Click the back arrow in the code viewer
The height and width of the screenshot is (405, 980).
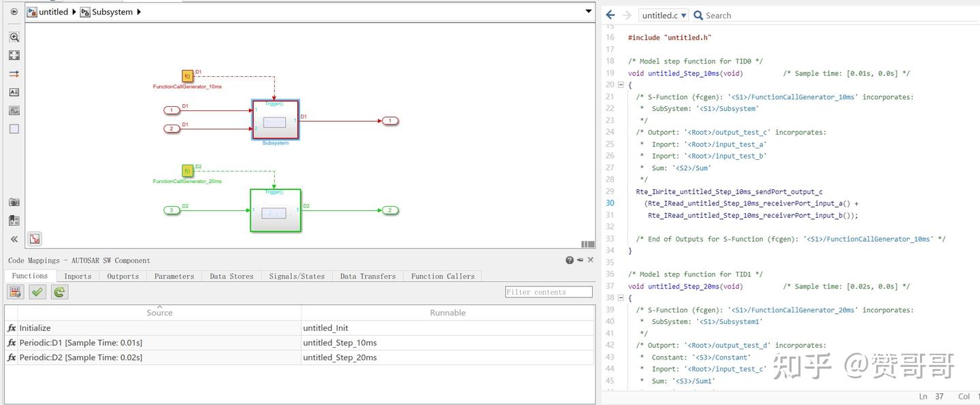point(610,15)
